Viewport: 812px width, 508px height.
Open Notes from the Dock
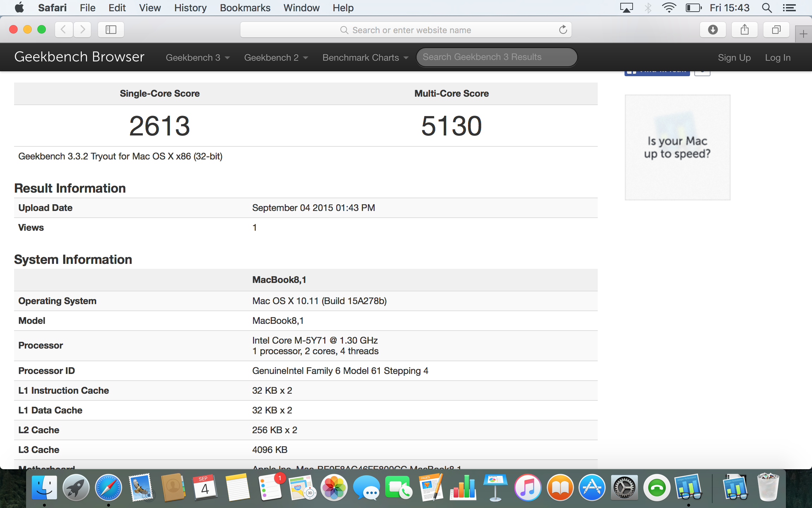point(238,488)
